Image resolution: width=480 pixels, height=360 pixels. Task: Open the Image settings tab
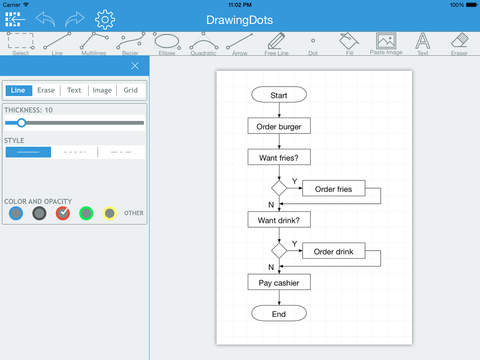(x=102, y=90)
